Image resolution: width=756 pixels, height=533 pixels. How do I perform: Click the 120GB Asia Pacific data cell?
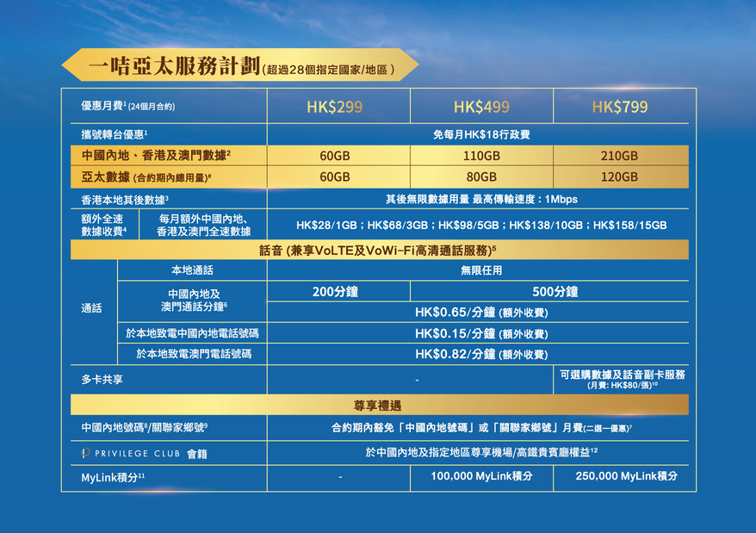[619, 177]
